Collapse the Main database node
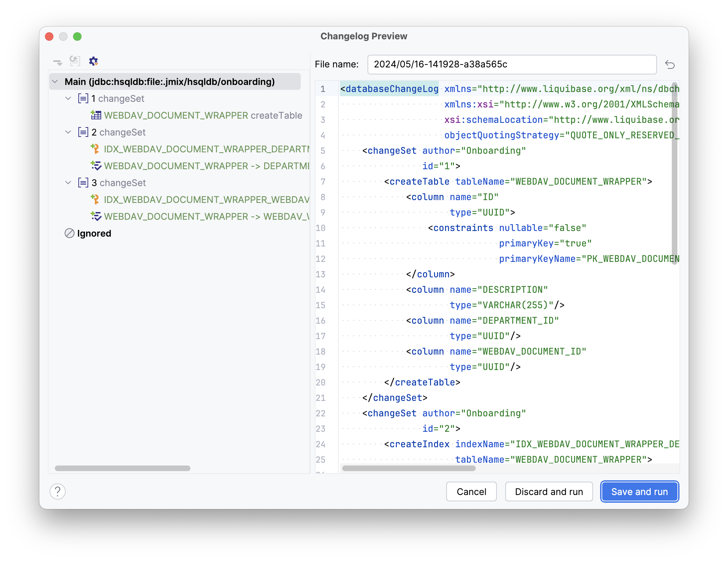Image resolution: width=728 pixels, height=561 pixels. point(55,81)
